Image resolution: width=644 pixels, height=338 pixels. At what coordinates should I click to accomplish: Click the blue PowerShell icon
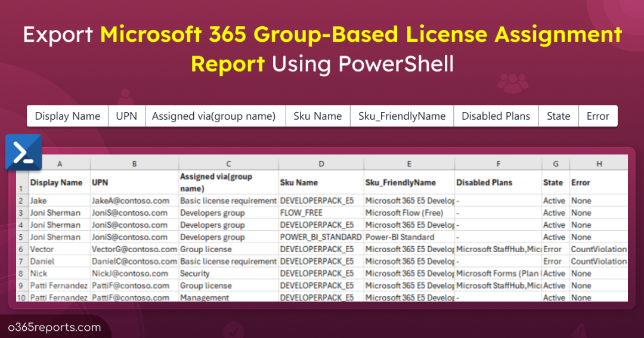[x=23, y=153]
